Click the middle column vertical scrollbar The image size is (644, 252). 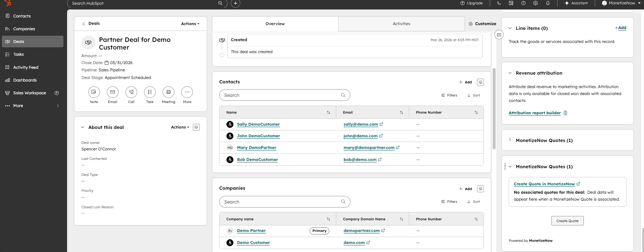pos(494,109)
